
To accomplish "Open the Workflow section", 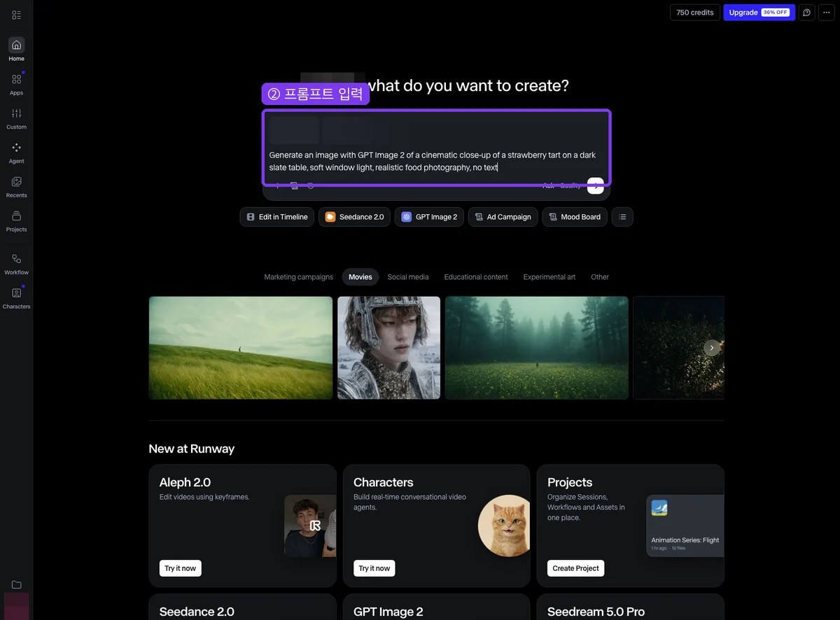I will pyautogui.click(x=16, y=264).
